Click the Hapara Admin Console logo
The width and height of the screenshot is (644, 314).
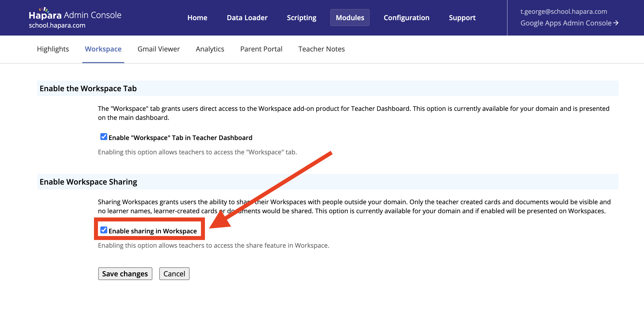click(x=75, y=14)
